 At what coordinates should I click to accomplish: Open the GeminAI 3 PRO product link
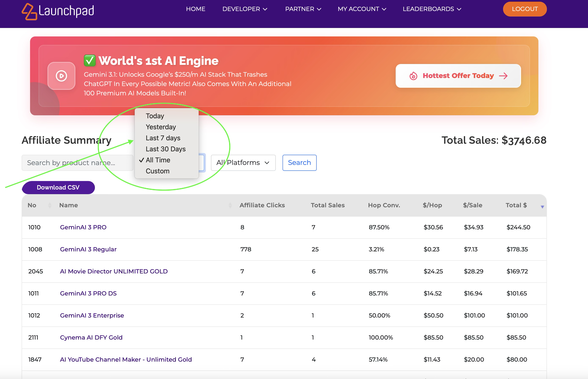tap(83, 227)
